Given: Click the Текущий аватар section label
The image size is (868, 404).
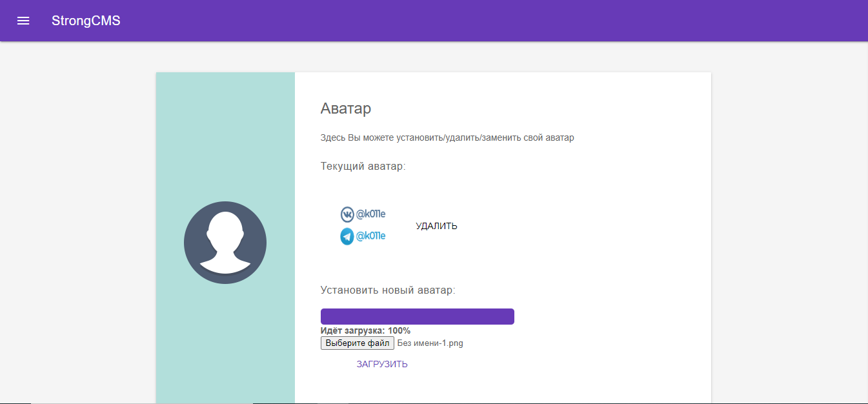Looking at the screenshot, I should [x=363, y=167].
